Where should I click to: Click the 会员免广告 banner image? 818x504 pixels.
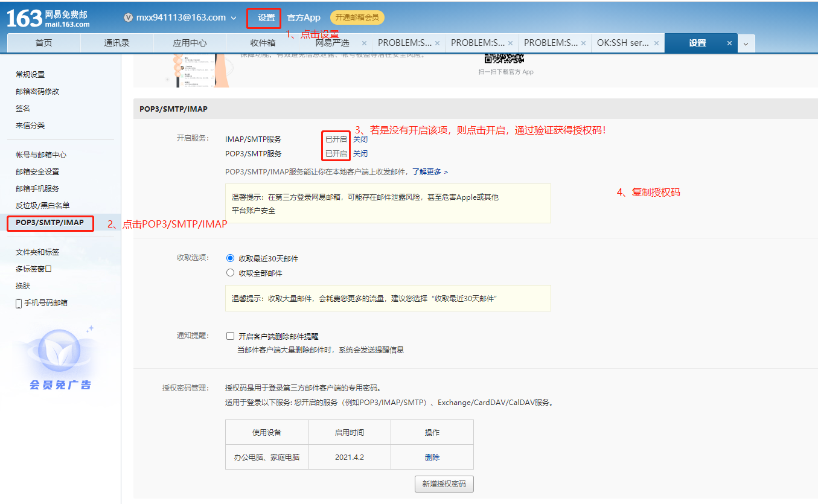60,359
